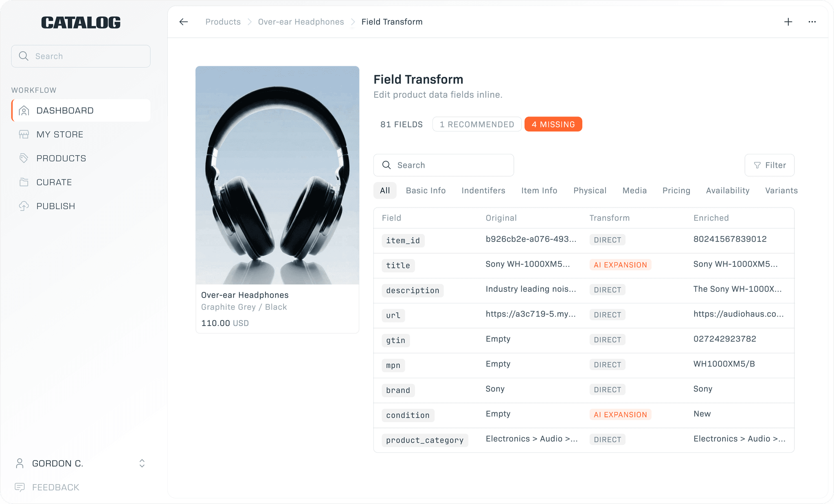Viewport: 834px width, 504px height.
Task: Go to Over-ear Headphones breadcrumb
Action: click(301, 22)
